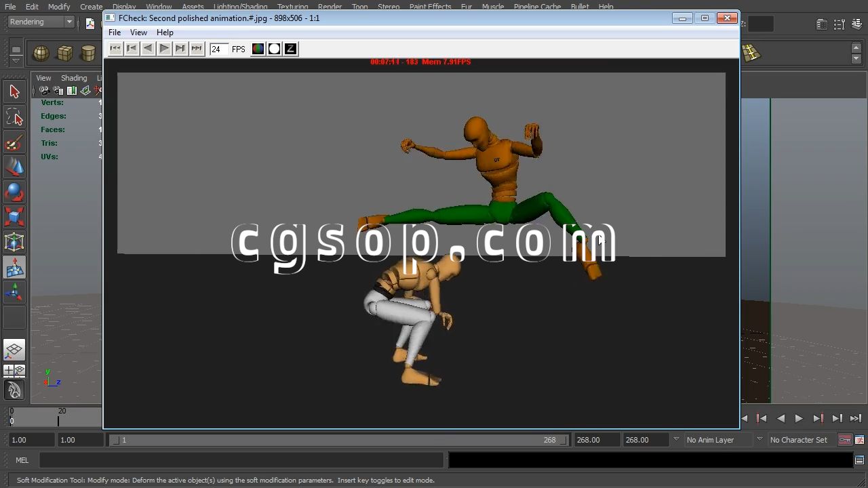
Task: Select the Scale tool cube icon
Action: (x=14, y=217)
